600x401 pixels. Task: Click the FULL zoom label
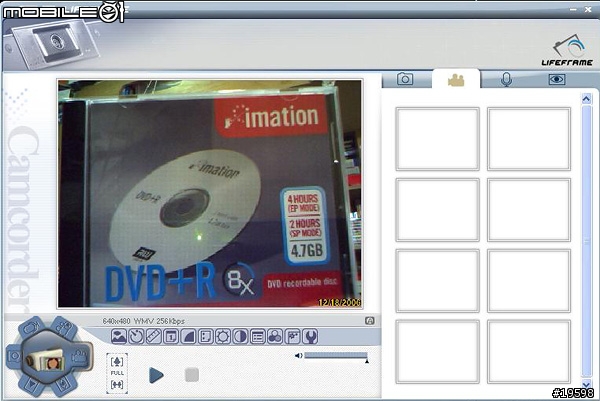click(x=117, y=373)
